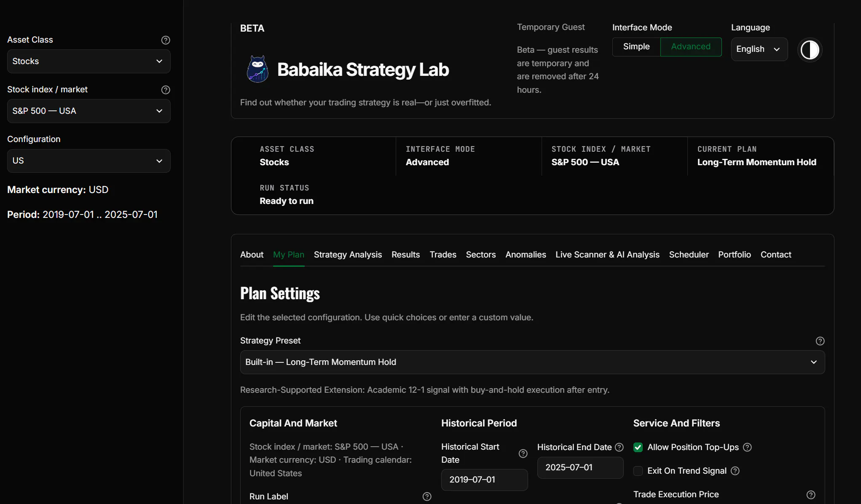Click the Historical Start Date field
This screenshot has width=861, height=504.
pyautogui.click(x=484, y=480)
